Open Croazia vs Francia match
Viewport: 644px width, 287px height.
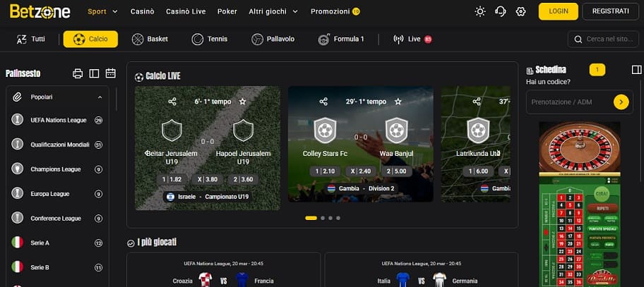point(223,270)
